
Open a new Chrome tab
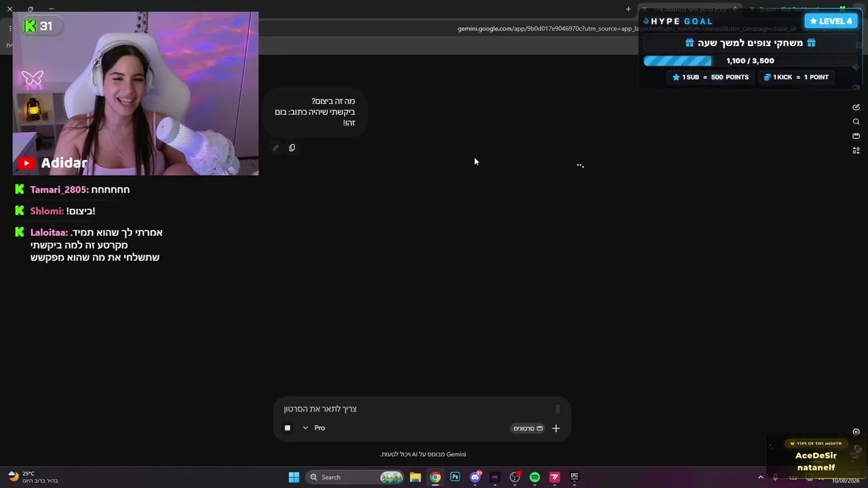(628, 9)
